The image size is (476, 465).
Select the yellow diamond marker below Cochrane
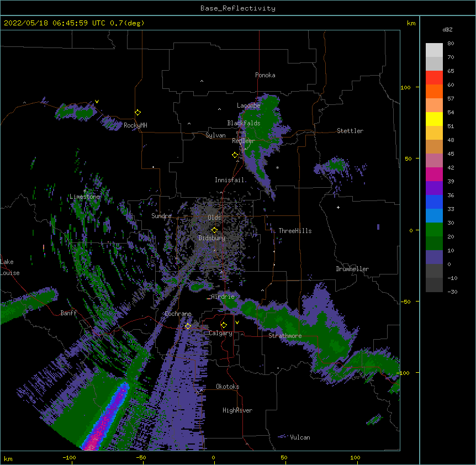(x=188, y=326)
